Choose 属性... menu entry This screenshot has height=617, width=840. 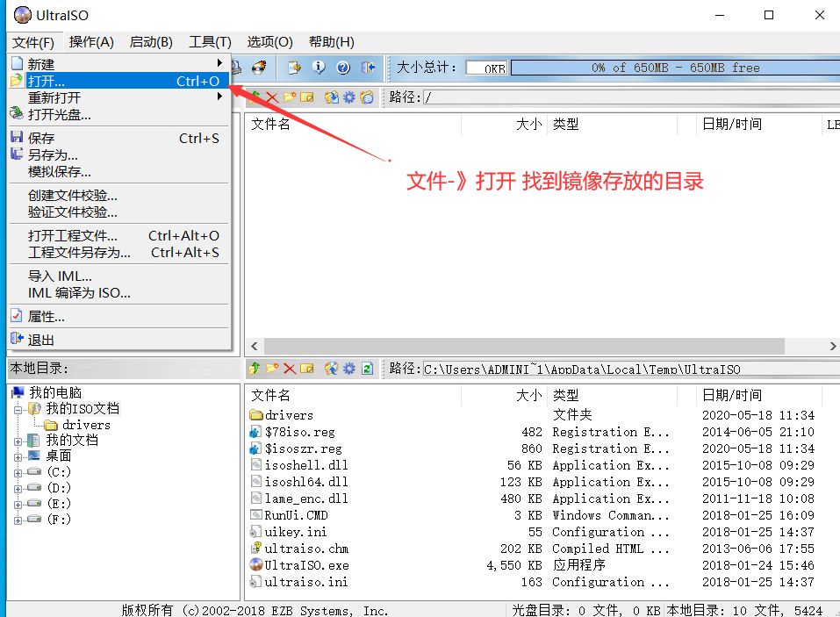coord(118,317)
